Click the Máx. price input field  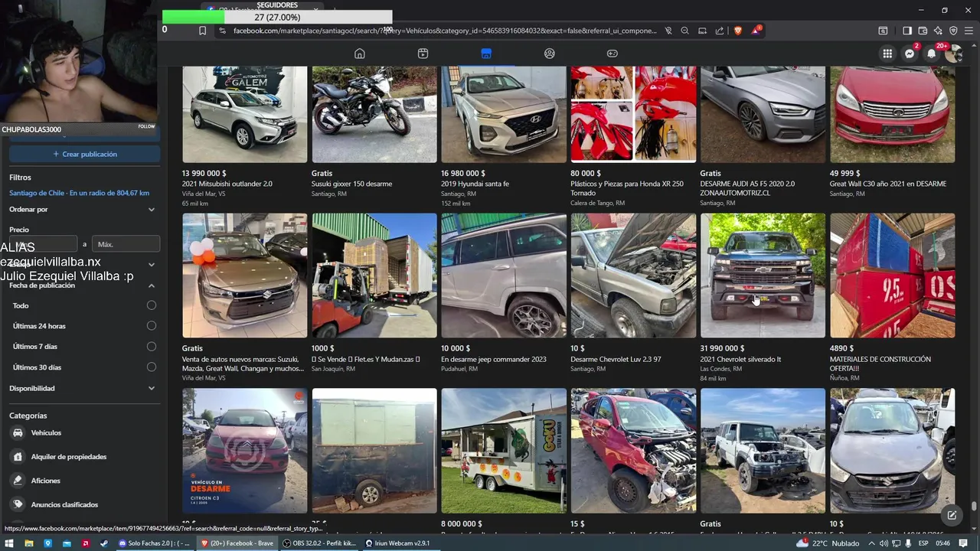(126, 244)
